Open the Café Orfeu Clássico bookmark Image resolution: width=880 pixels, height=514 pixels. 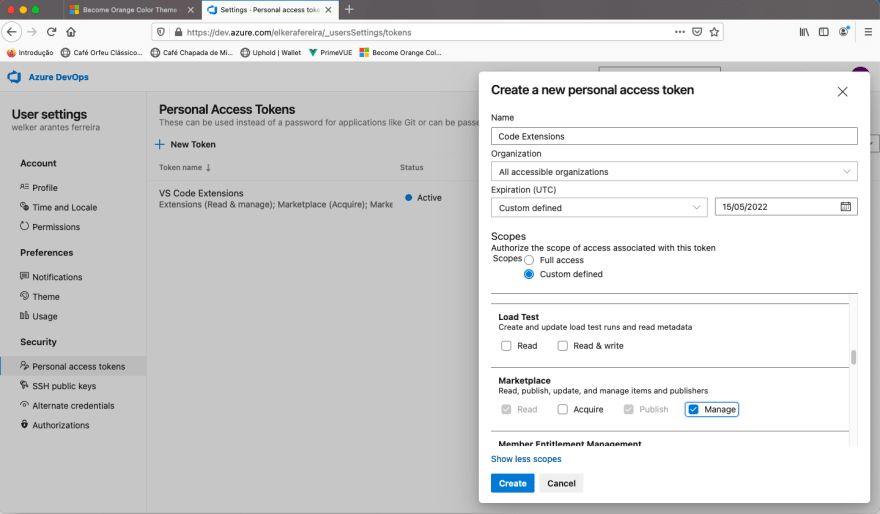coord(102,53)
